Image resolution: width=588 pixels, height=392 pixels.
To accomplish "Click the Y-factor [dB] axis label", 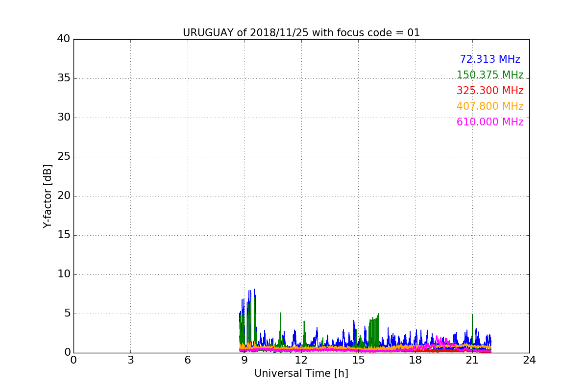I will pyautogui.click(x=48, y=196).
